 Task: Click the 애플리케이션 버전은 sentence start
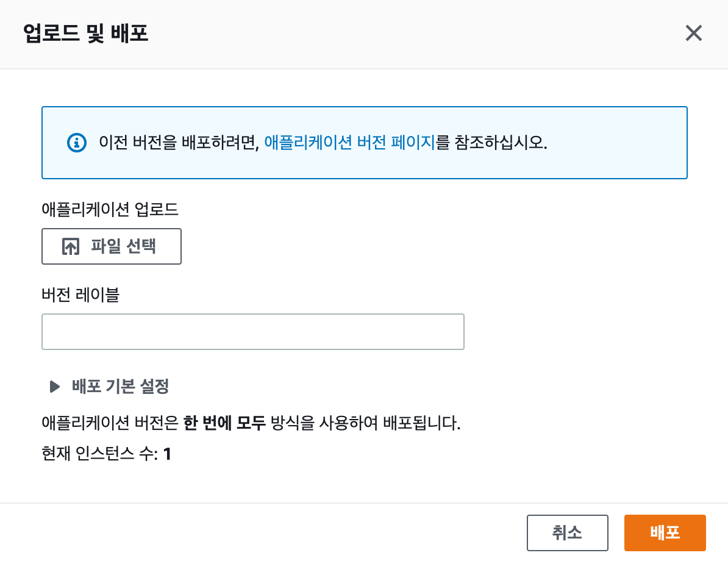coord(110,423)
